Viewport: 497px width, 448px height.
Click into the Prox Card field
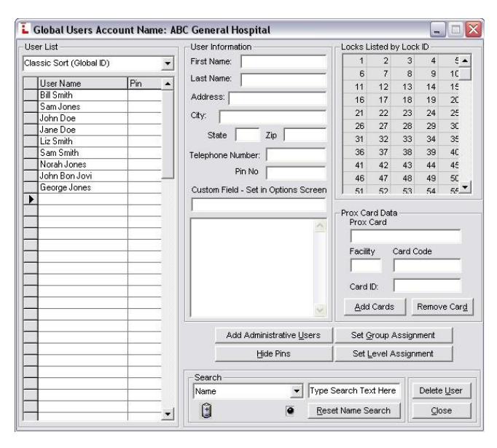(405, 236)
